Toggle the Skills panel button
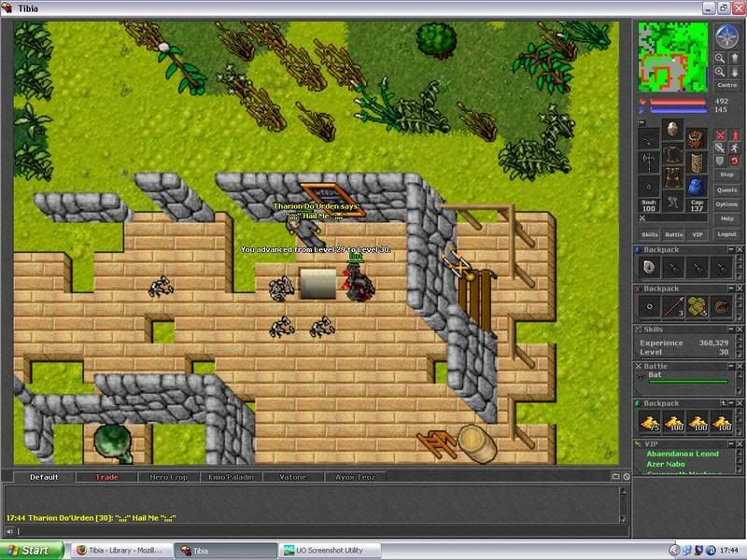Image resolution: width=747 pixels, height=560 pixels. click(x=649, y=234)
